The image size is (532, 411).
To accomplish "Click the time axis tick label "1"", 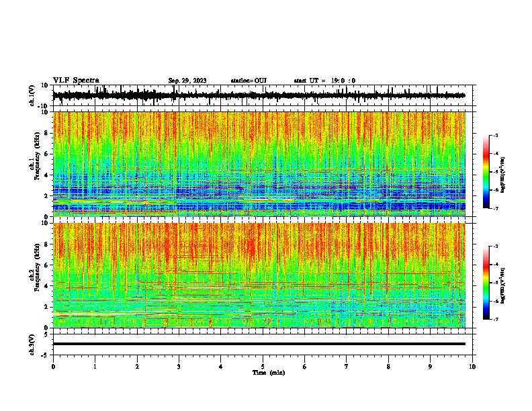I will (95, 367).
